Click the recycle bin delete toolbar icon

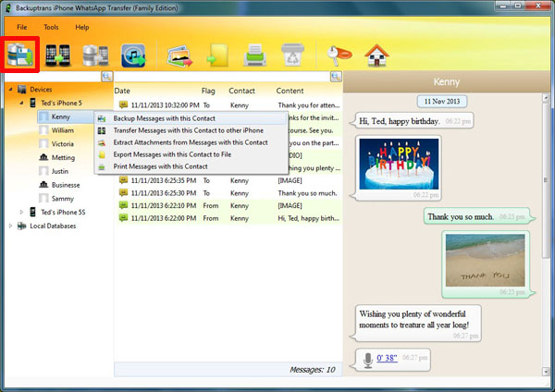pyautogui.click(x=292, y=55)
